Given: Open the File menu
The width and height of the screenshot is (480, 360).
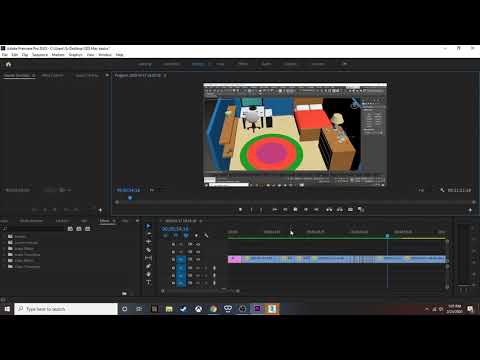Looking at the screenshot, I should [5, 55].
